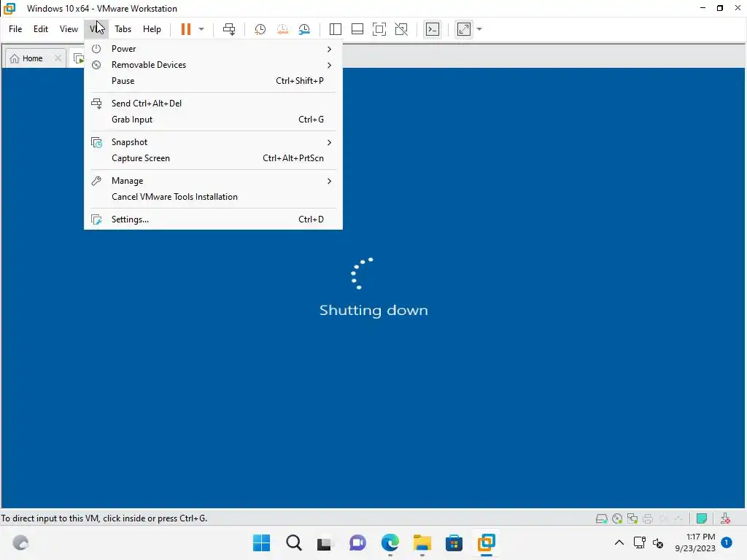Click Send Ctrl+Alt+Del toolbar icon

coord(229,29)
